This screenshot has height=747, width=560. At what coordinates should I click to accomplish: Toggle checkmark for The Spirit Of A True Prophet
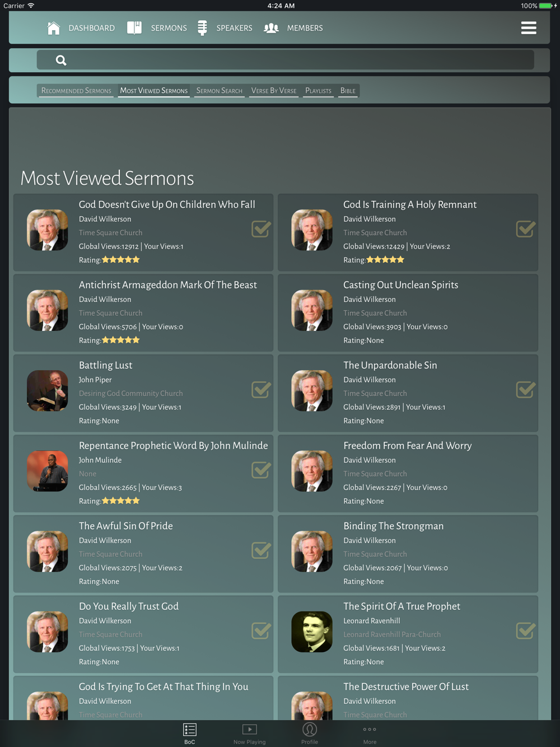[x=526, y=631]
